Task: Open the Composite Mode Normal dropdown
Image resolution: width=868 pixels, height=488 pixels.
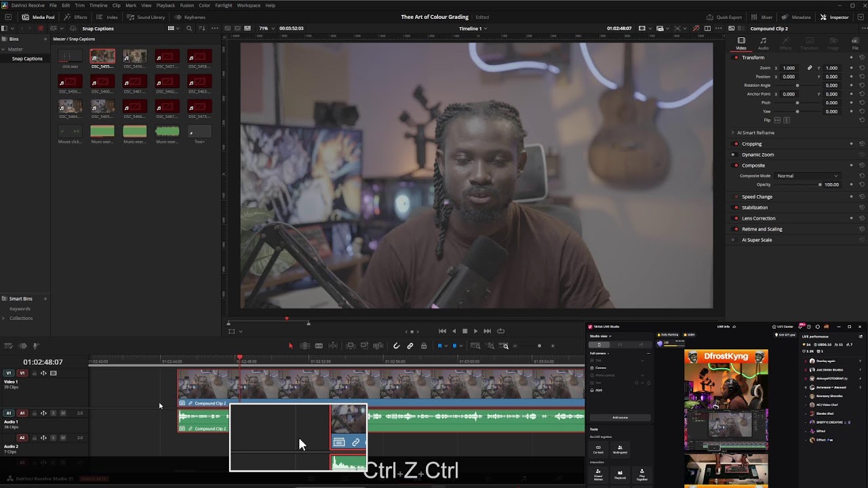Action: tap(807, 176)
